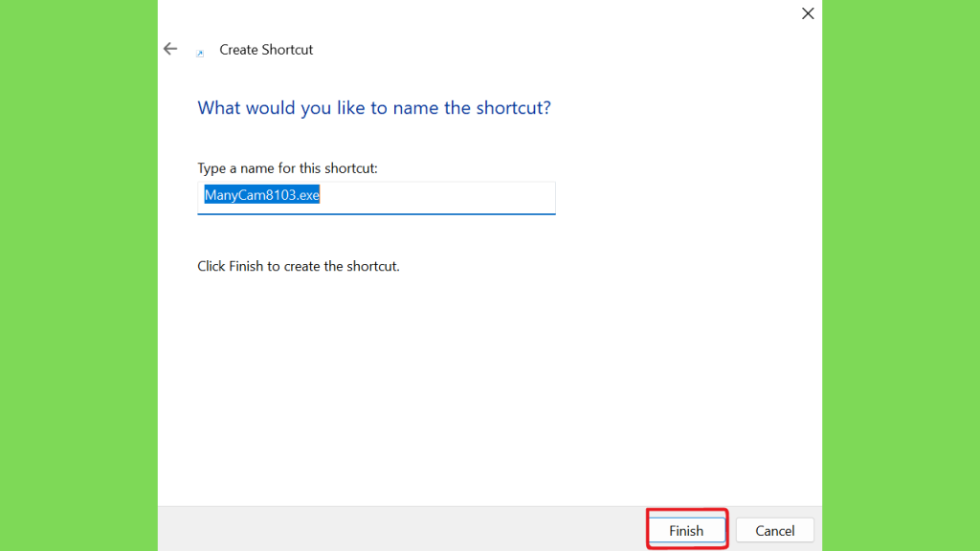Place cursor after ".exe" in name field
This screenshot has width=980, height=551.
point(321,196)
